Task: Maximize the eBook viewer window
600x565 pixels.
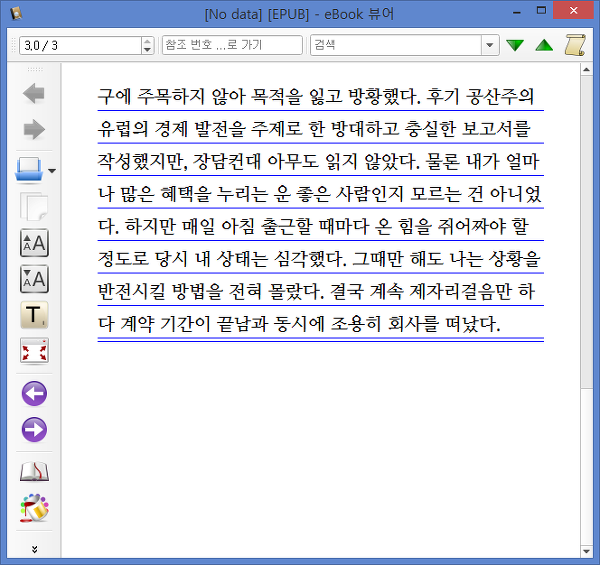Action: [x=541, y=11]
